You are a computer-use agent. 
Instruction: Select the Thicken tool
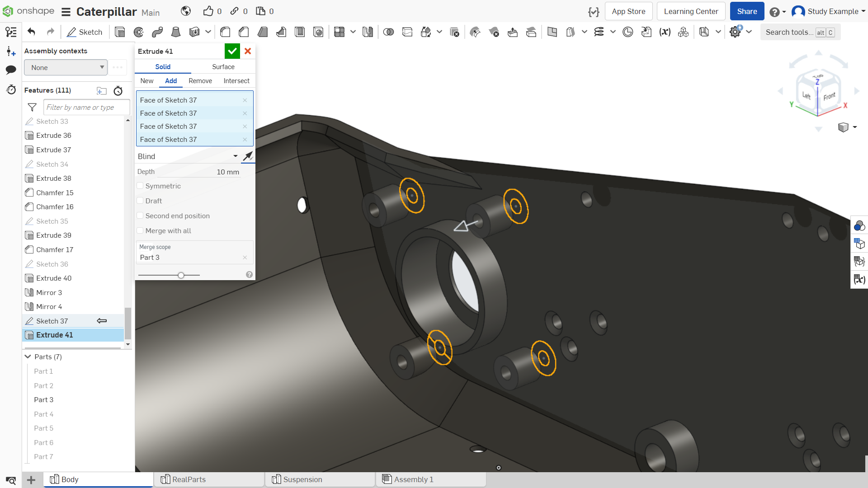[194, 32]
